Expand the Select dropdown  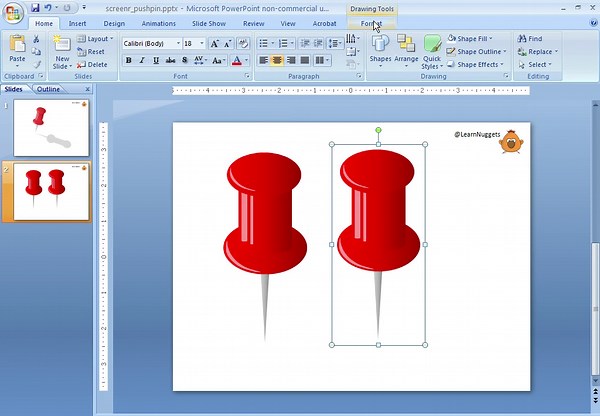pyautogui.click(x=535, y=65)
